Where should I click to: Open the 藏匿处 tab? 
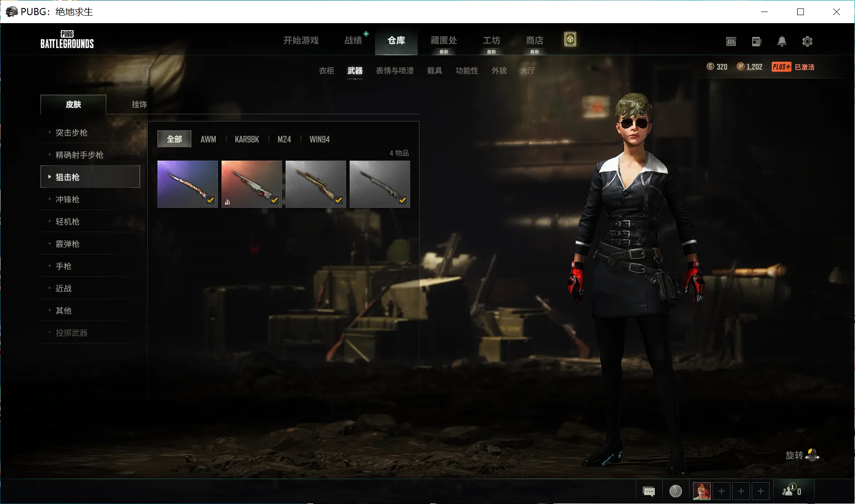point(444,40)
